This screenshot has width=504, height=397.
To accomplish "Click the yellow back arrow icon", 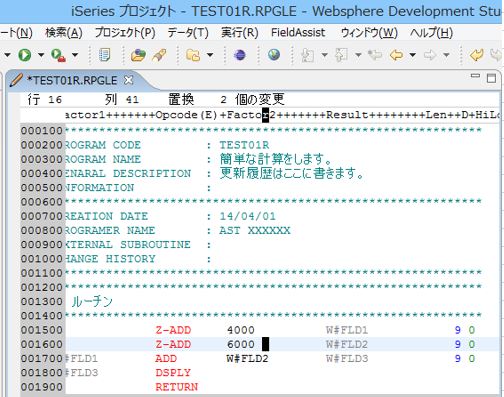I will pos(396,55).
